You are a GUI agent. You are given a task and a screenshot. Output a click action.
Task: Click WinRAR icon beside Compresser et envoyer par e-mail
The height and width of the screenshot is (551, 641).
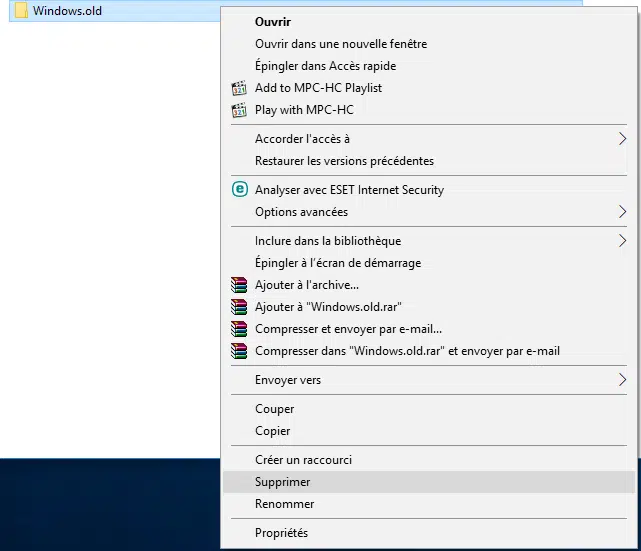click(239, 329)
